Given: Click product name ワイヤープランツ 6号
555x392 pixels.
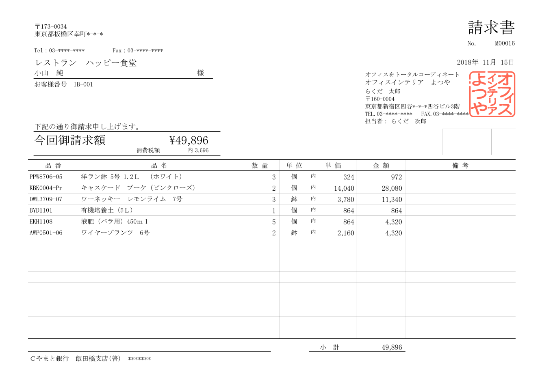Looking at the screenshot, I should coord(115,233).
